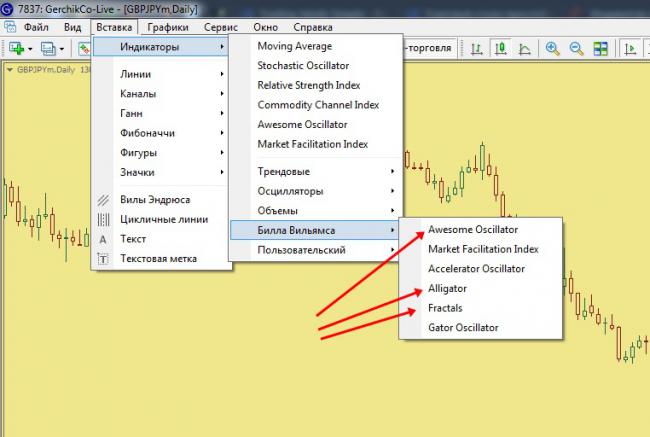Open the profiles dropdown arrow

pos(62,49)
